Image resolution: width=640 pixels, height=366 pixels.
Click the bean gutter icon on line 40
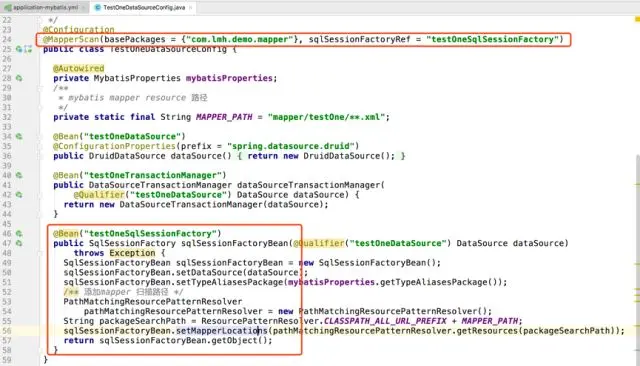19,175
